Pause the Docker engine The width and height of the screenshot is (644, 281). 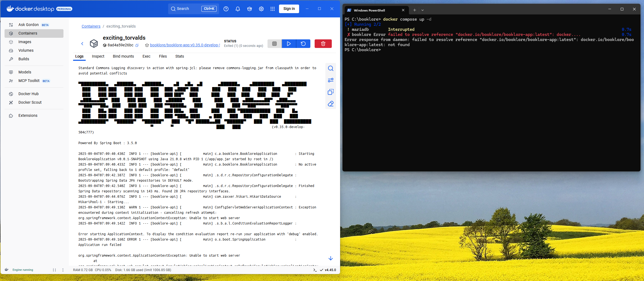54,270
